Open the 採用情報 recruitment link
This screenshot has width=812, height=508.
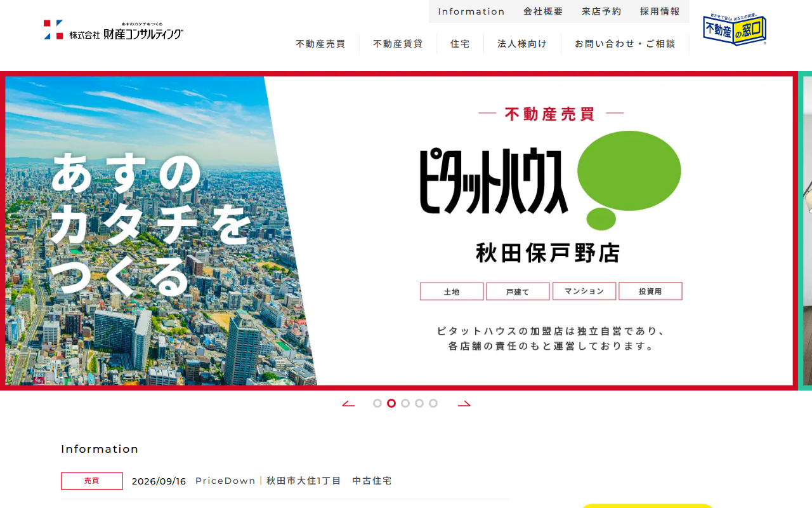[660, 11]
